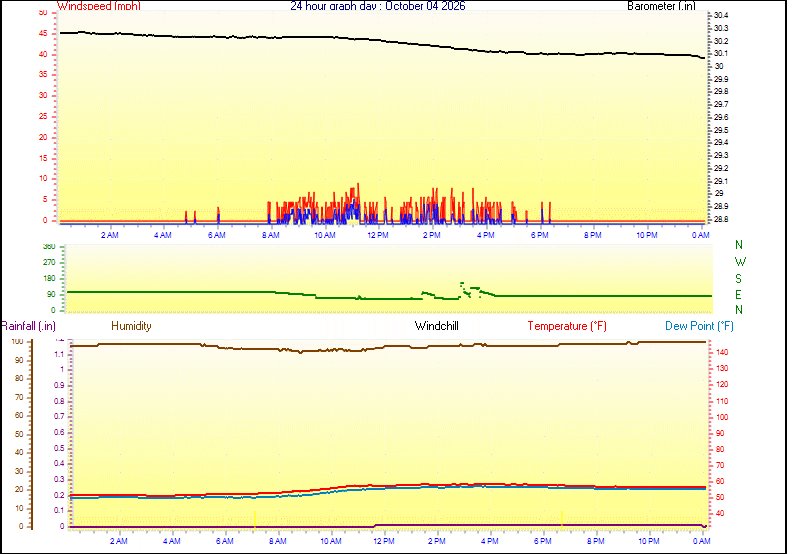Click the Dew Point (°F) legend label

point(699,326)
